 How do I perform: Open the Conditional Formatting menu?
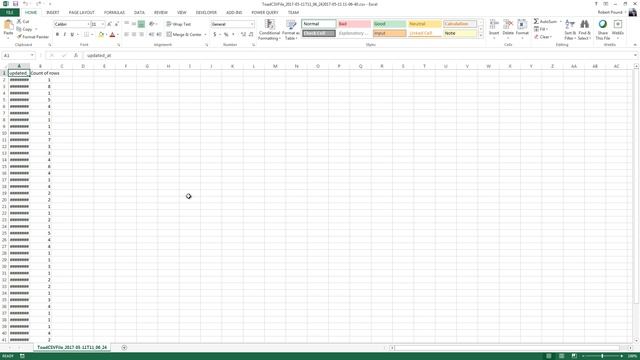pos(269,29)
